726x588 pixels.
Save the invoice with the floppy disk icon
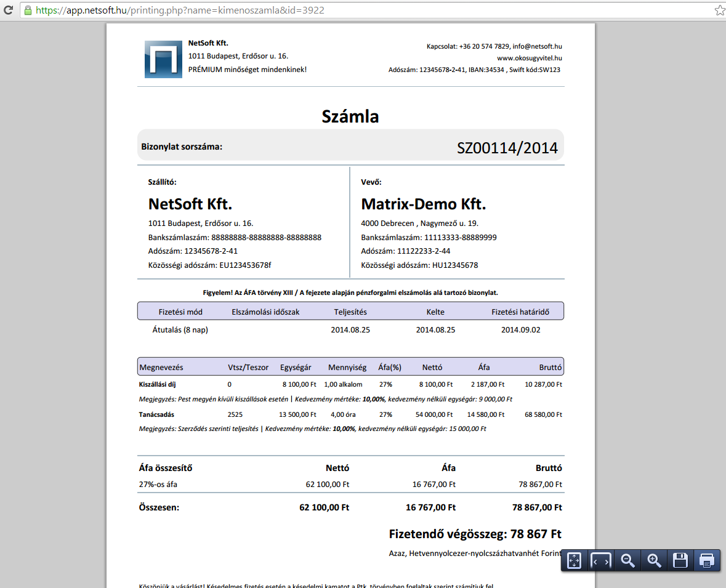[680, 560]
